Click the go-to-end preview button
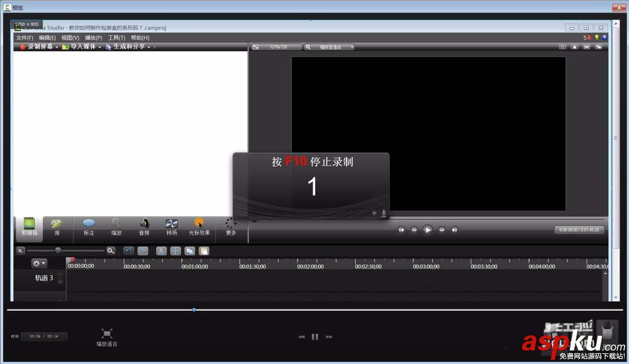629x364 pixels. 454,229
